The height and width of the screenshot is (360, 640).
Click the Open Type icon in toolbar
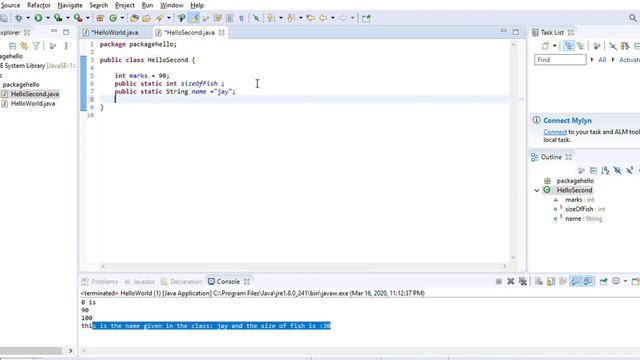(x=134, y=18)
